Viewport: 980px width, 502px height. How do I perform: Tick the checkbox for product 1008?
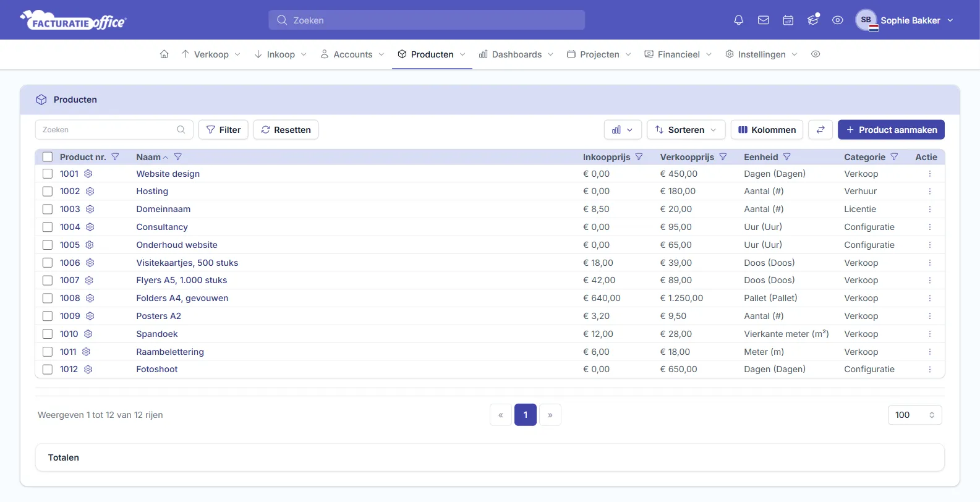pos(48,298)
